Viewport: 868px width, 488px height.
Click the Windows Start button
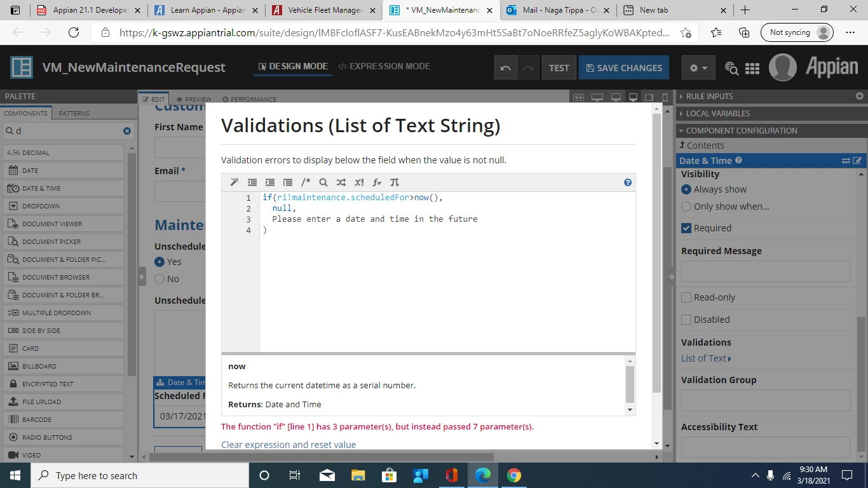tap(15, 475)
